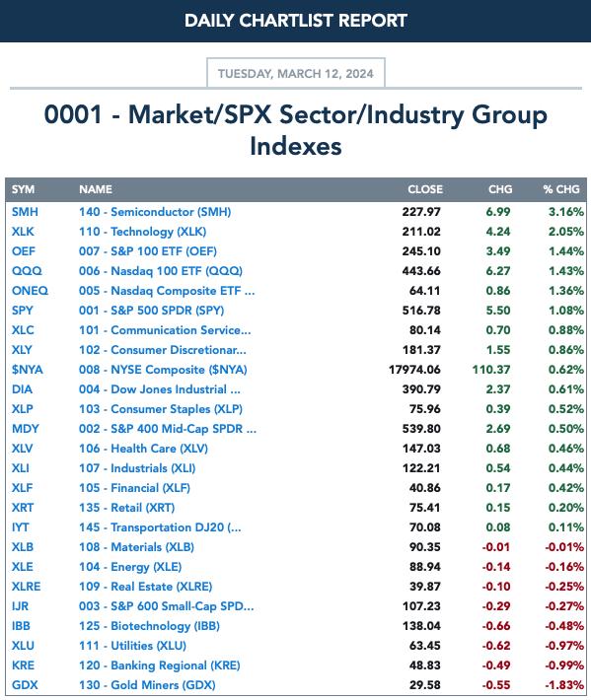
Task: Open 135 - Retail (XRT) chart
Action: [x=126, y=508]
